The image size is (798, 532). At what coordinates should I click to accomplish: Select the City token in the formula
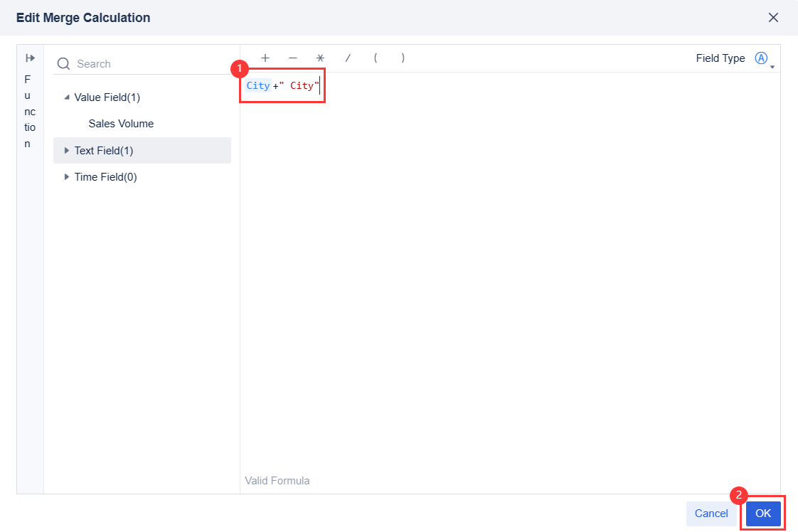click(257, 85)
